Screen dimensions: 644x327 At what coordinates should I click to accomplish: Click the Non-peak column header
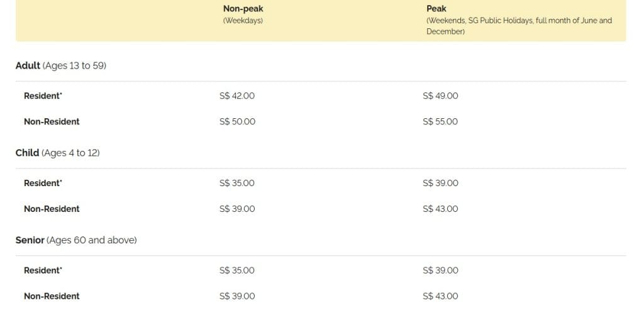pos(243,9)
